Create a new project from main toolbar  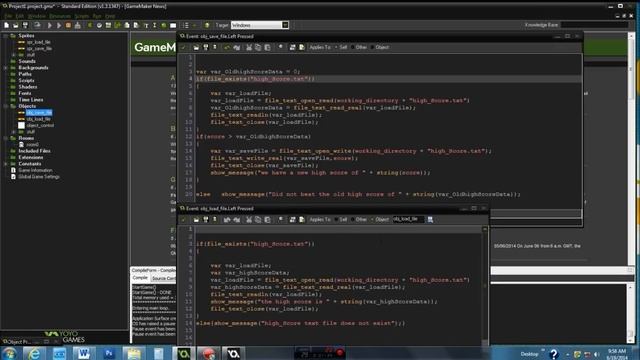point(7,25)
